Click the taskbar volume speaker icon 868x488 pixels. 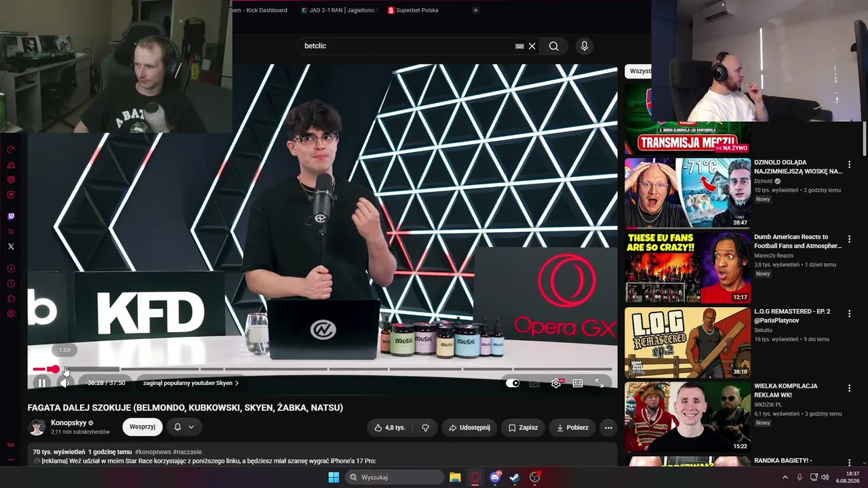pos(825,477)
